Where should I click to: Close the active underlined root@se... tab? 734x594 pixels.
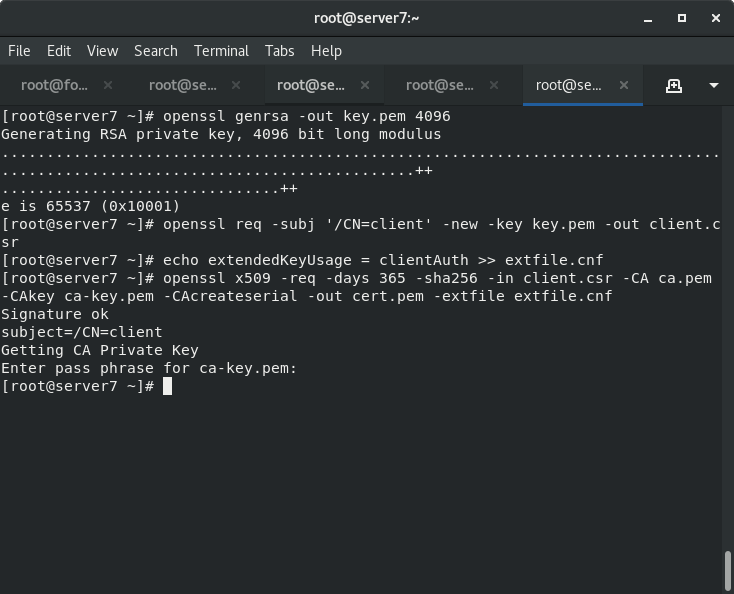pyautogui.click(x=624, y=85)
